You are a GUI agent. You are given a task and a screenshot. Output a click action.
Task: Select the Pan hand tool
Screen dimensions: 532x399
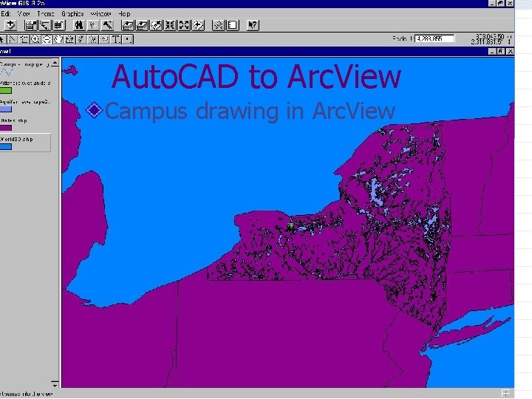click(58, 39)
